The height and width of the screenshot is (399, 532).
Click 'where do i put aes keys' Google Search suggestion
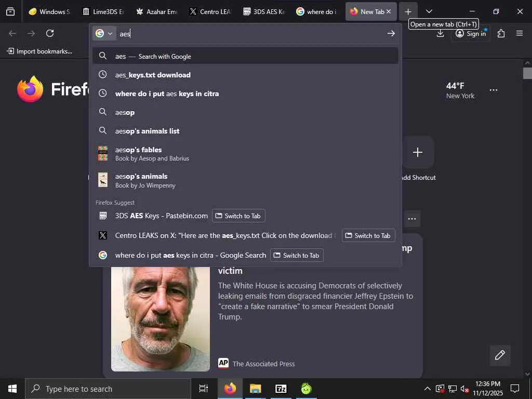(x=190, y=255)
